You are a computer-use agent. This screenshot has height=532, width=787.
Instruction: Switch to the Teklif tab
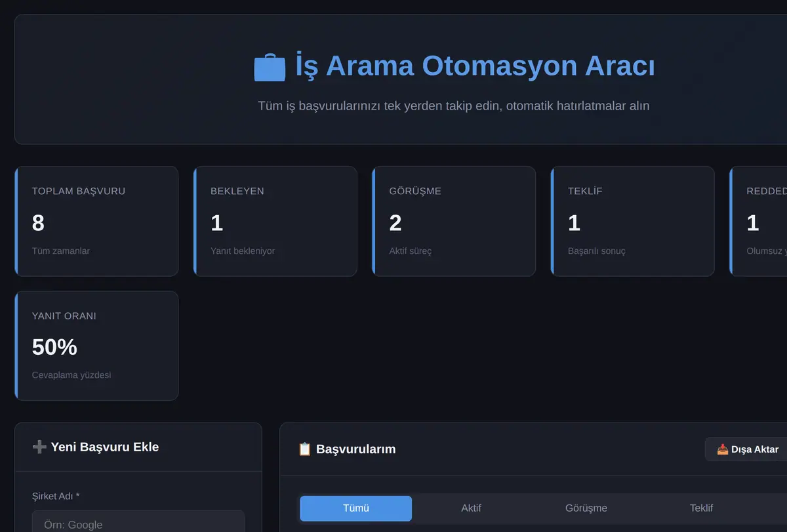(701, 508)
